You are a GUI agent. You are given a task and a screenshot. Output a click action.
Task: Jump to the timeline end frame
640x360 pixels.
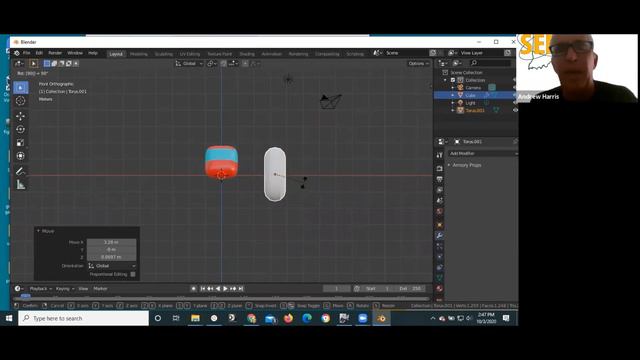point(241,289)
